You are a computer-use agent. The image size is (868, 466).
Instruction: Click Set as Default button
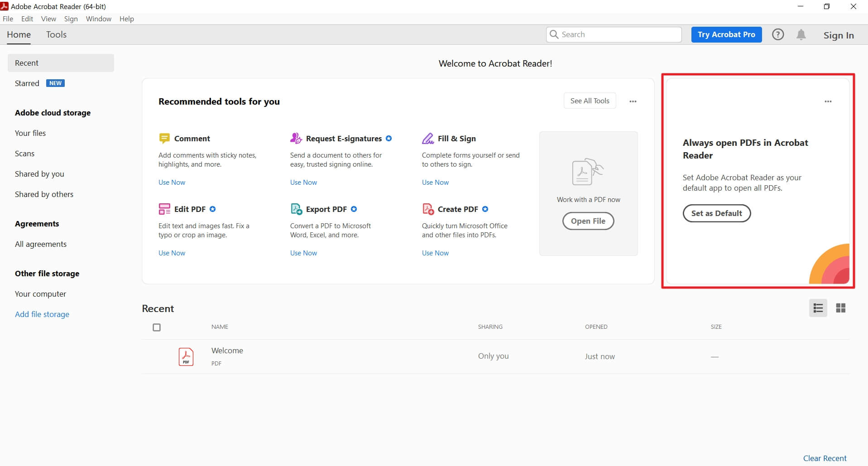point(716,213)
